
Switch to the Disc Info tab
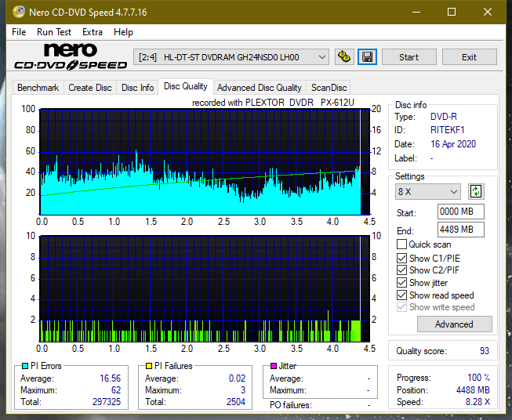coord(137,88)
